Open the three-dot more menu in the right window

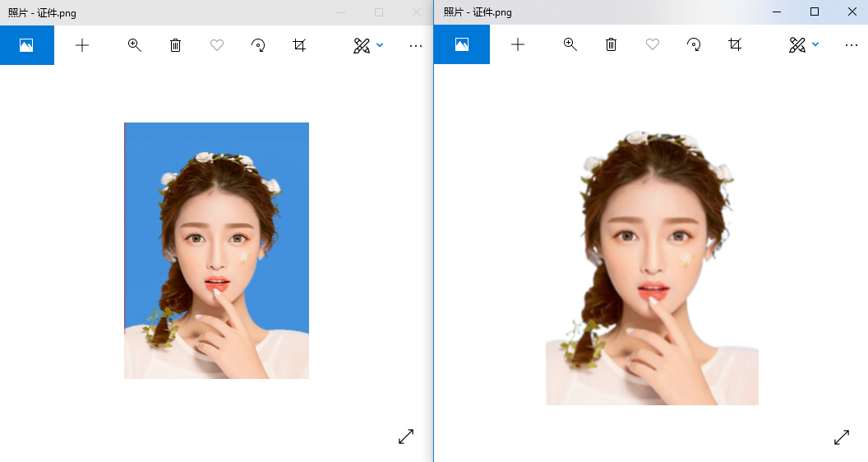852,45
